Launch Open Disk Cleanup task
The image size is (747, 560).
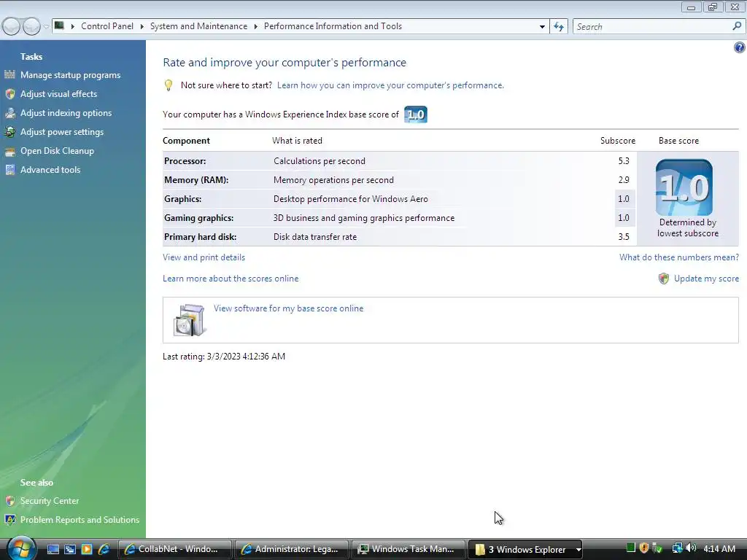(57, 151)
